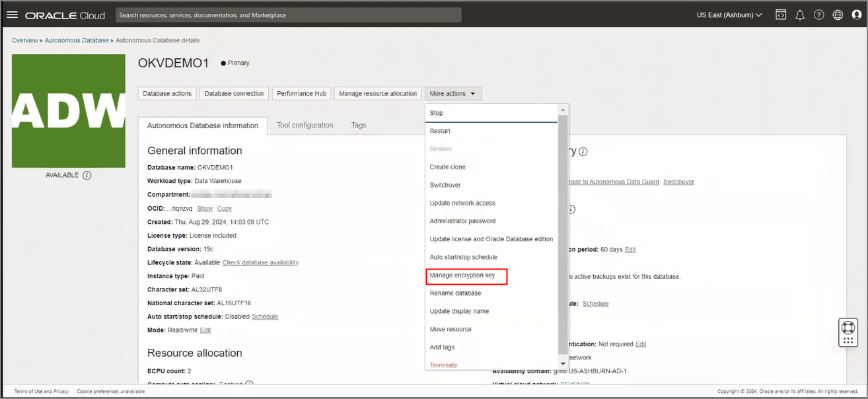Screen dimensions: 868x399
Task: Switch to the Tool configuration tab
Action: point(305,125)
